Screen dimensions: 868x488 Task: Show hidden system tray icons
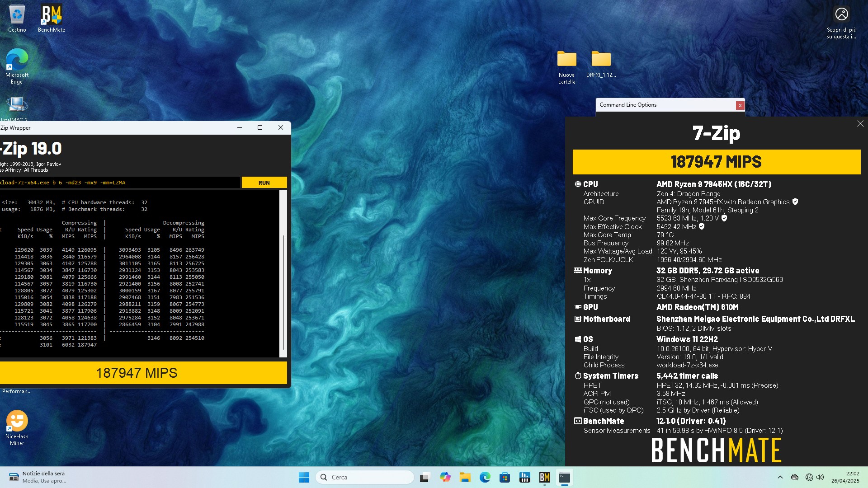click(x=780, y=477)
